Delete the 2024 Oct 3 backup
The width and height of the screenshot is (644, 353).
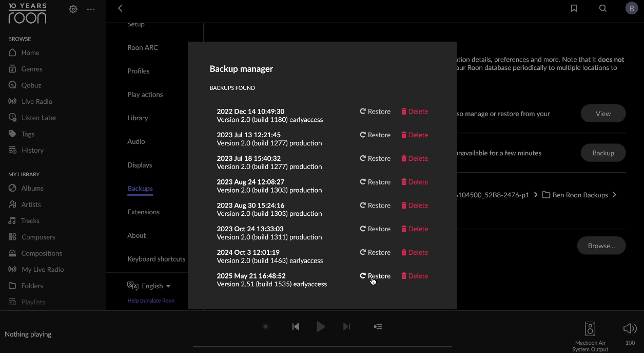click(x=414, y=252)
